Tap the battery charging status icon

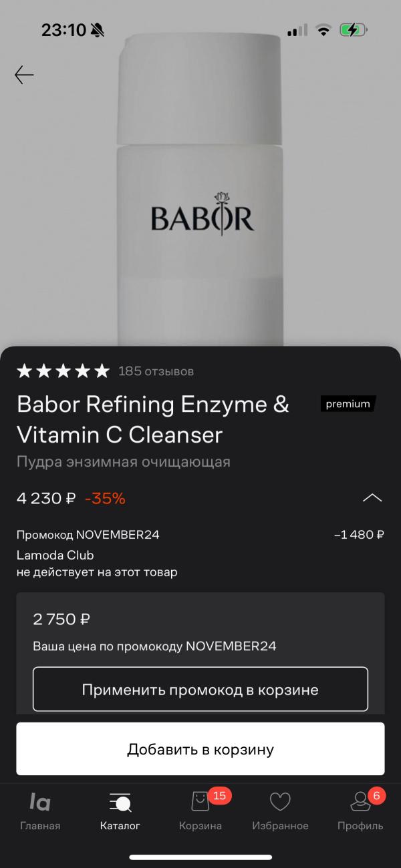353,30
